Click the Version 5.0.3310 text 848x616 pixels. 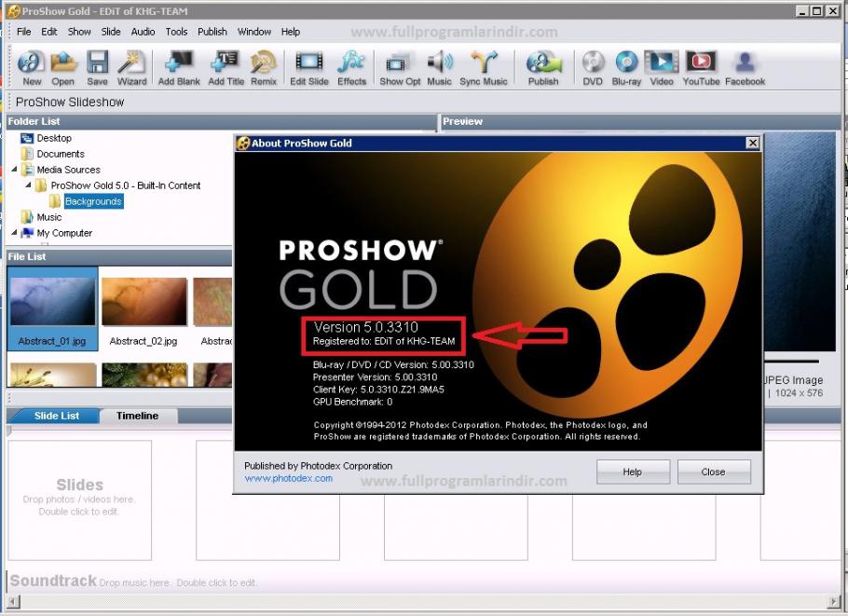pos(365,327)
